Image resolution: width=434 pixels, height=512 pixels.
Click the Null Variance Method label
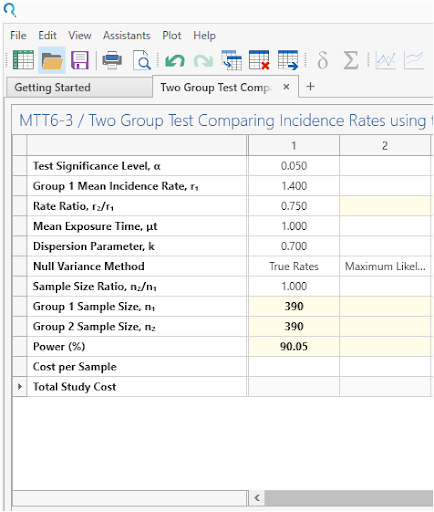coord(89,266)
